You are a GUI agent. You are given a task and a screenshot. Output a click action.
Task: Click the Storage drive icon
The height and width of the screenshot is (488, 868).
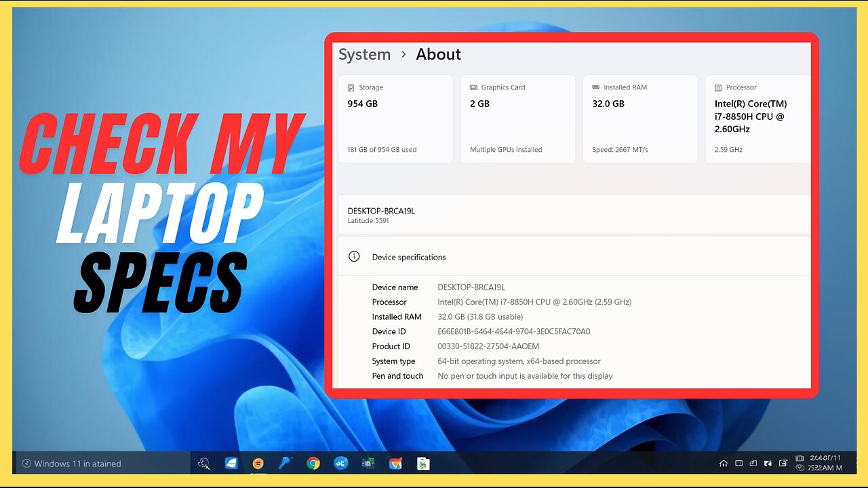pyautogui.click(x=351, y=87)
